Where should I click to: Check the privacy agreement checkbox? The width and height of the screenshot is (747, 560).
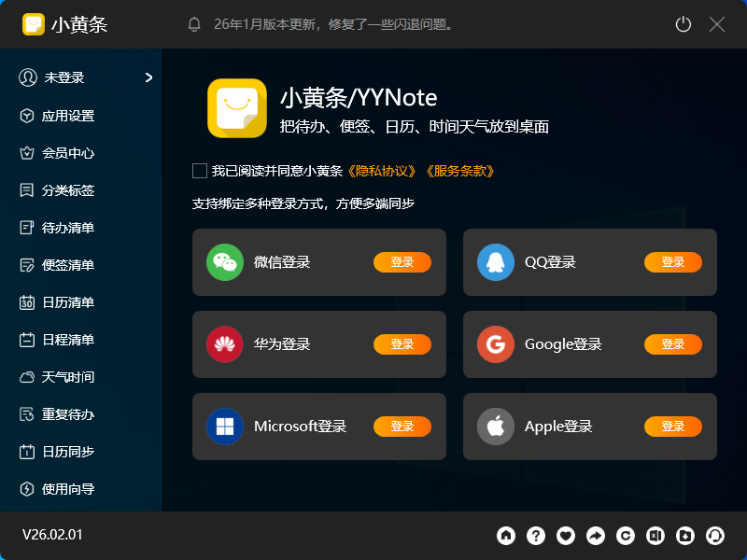click(199, 171)
